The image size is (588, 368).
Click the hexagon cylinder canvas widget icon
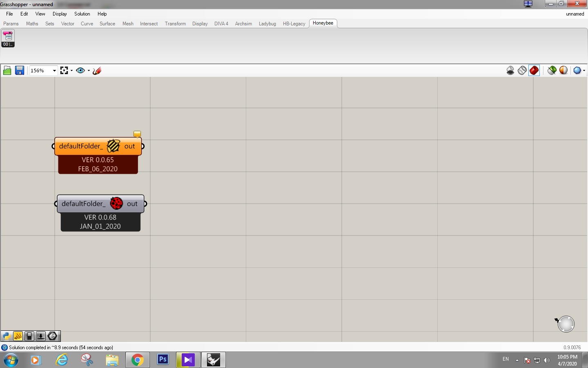pos(52,336)
